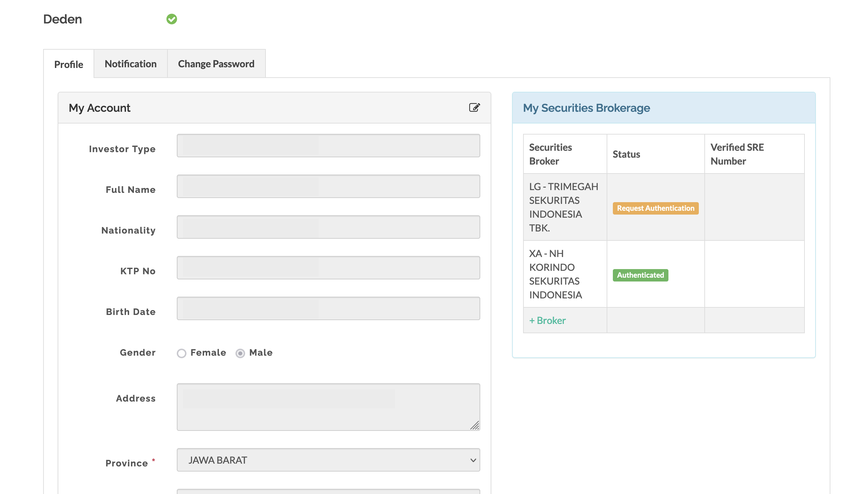Select the Profile tab
The width and height of the screenshot is (868, 494).
69,65
